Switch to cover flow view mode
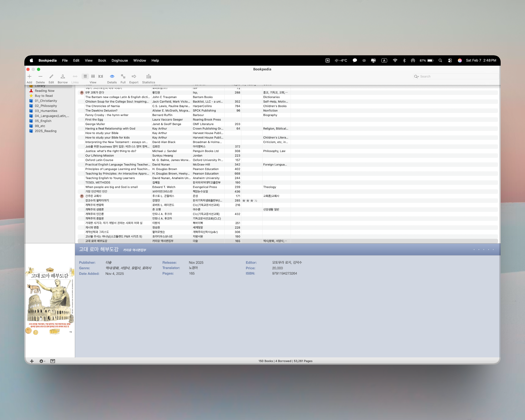This screenshot has width=525, height=420. pyautogui.click(x=101, y=76)
